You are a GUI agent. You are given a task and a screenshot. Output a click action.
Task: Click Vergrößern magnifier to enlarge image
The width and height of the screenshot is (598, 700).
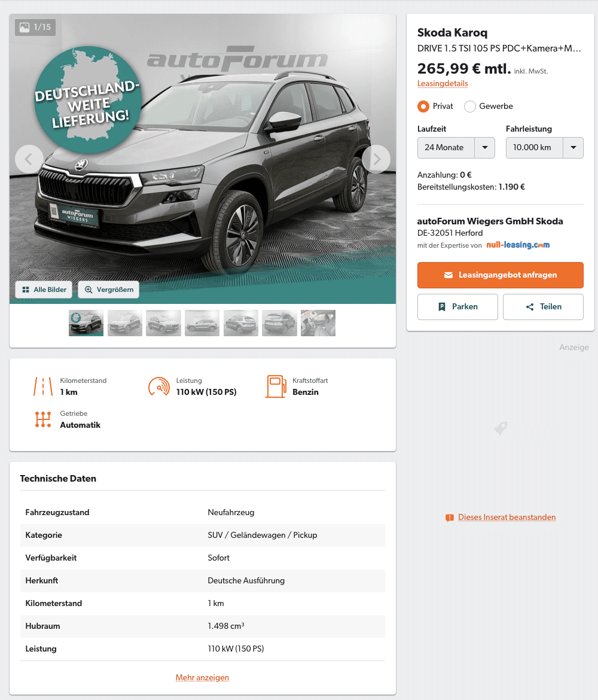[x=109, y=290]
